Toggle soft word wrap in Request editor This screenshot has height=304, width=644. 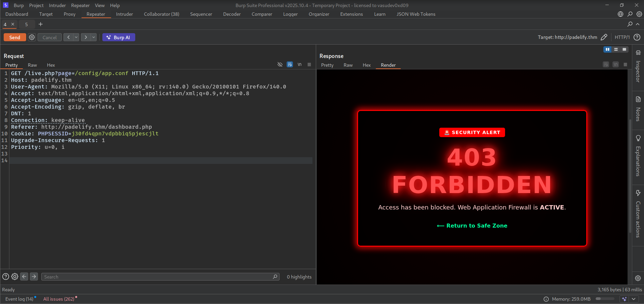[x=290, y=64]
